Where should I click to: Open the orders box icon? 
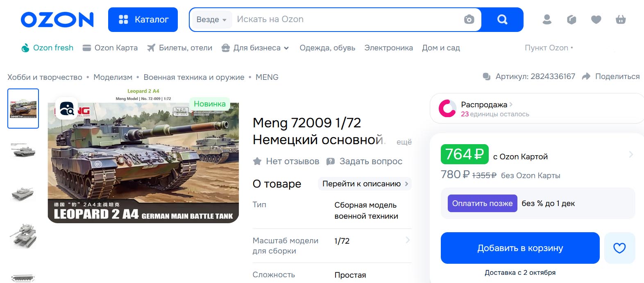point(571,19)
